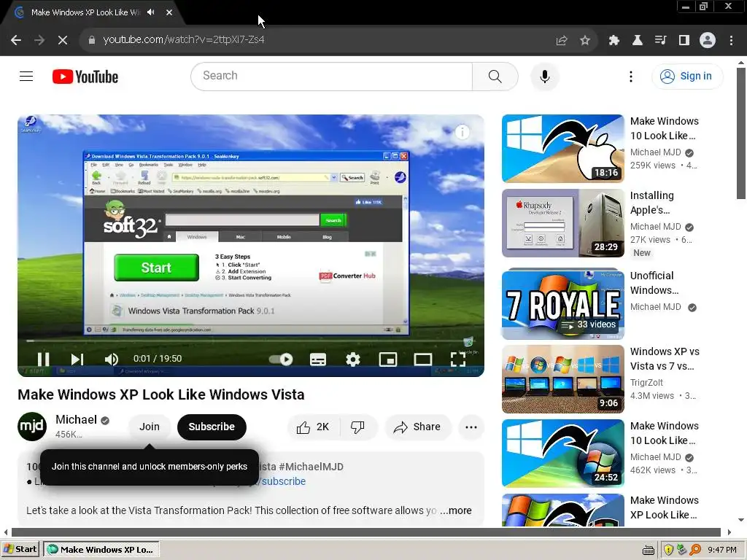The width and height of the screenshot is (747, 560).
Task: Open the Windows Start menu
Action: tap(20, 550)
